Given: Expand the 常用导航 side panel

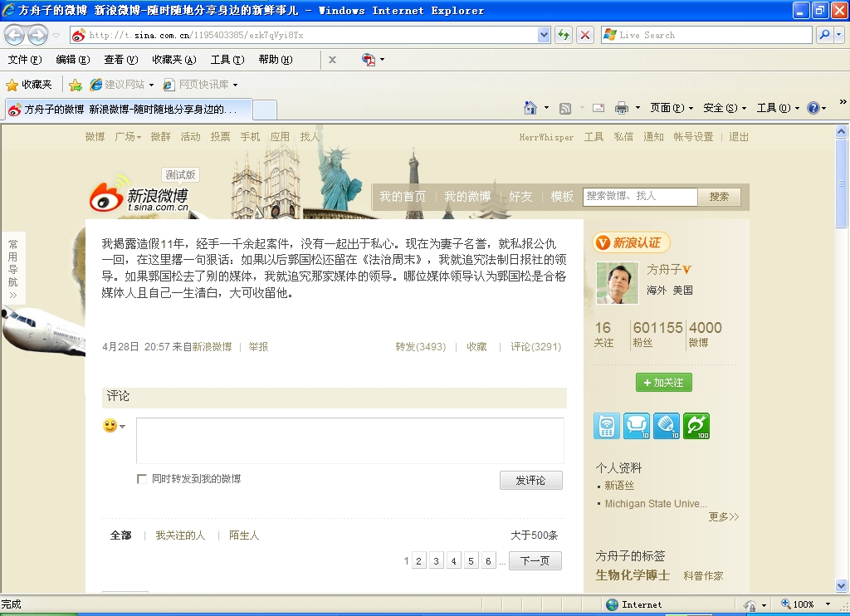Looking at the screenshot, I should pos(13,270).
